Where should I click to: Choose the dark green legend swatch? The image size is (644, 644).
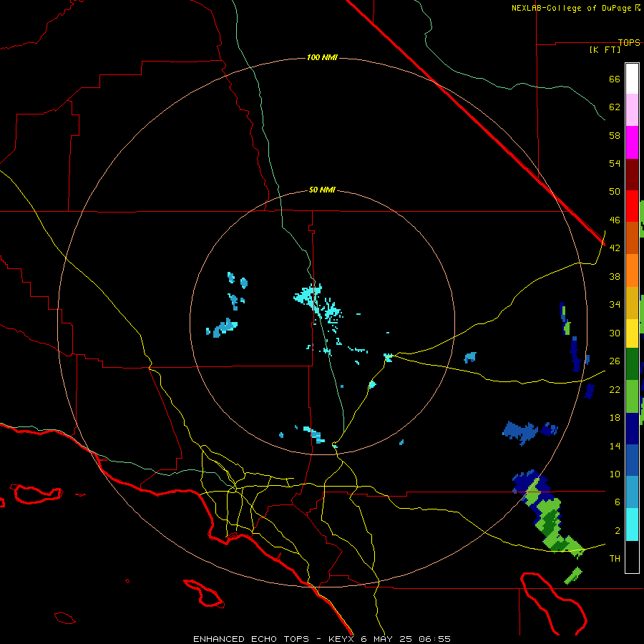tap(632, 364)
